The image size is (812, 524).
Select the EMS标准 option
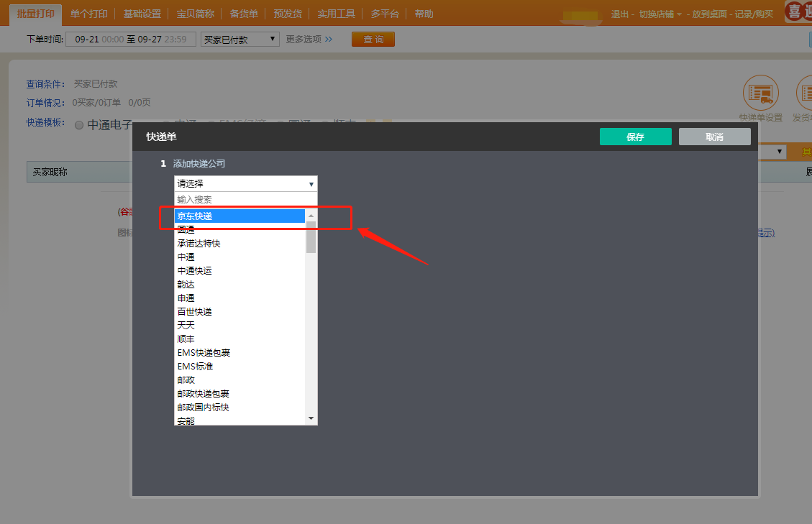pyautogui.click(x=240, y=366)
